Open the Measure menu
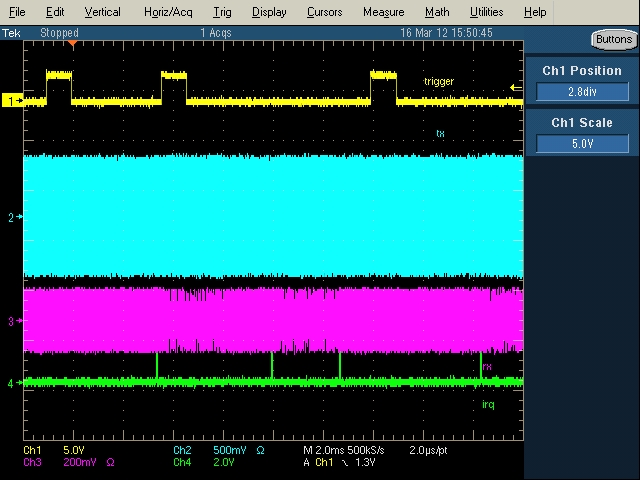This screenshot has width=640, height=480. [x=383, y=12]
